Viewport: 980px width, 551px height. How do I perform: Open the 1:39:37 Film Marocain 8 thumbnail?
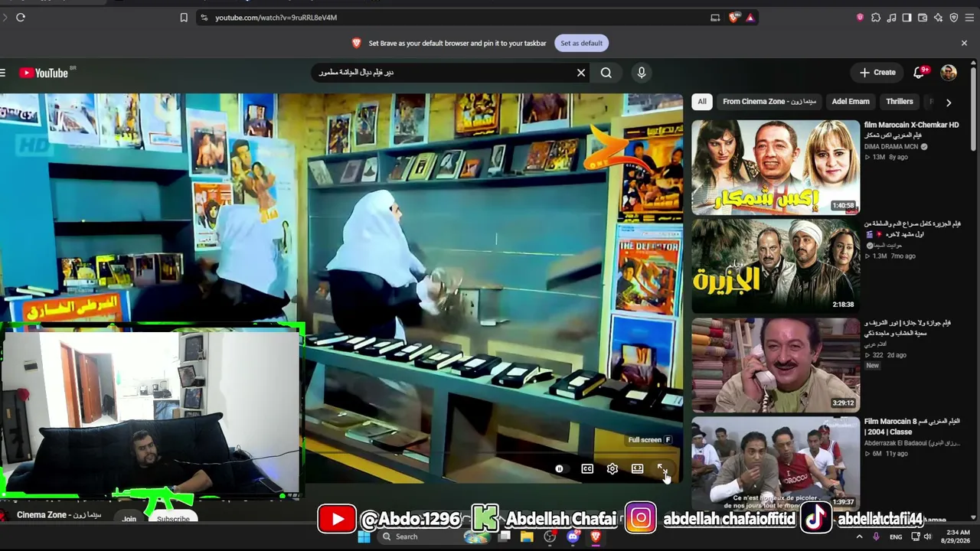(776, 463)
